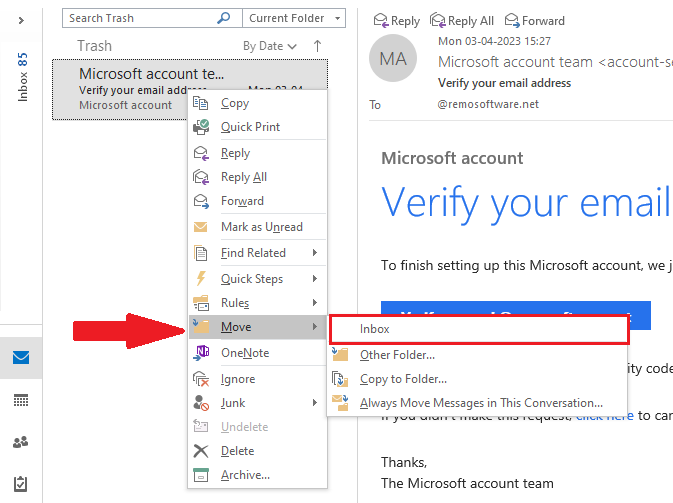Click the Rules folder icon
This screenshot has height=503, width=673.
(200, 303)
